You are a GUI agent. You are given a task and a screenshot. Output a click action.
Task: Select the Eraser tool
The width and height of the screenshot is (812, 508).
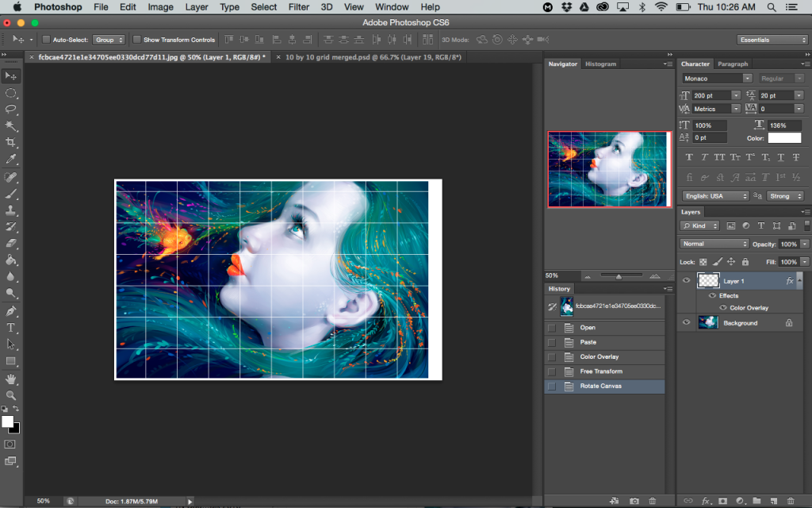pos(10,243)
